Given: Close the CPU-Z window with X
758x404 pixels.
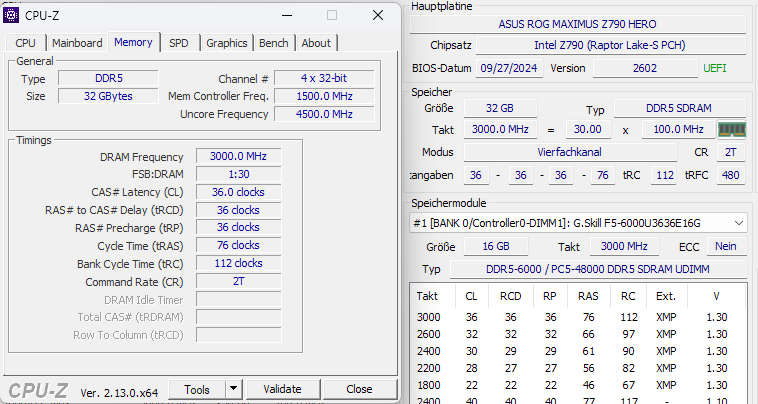Looking at the screenshot, I should click(378, 15).
